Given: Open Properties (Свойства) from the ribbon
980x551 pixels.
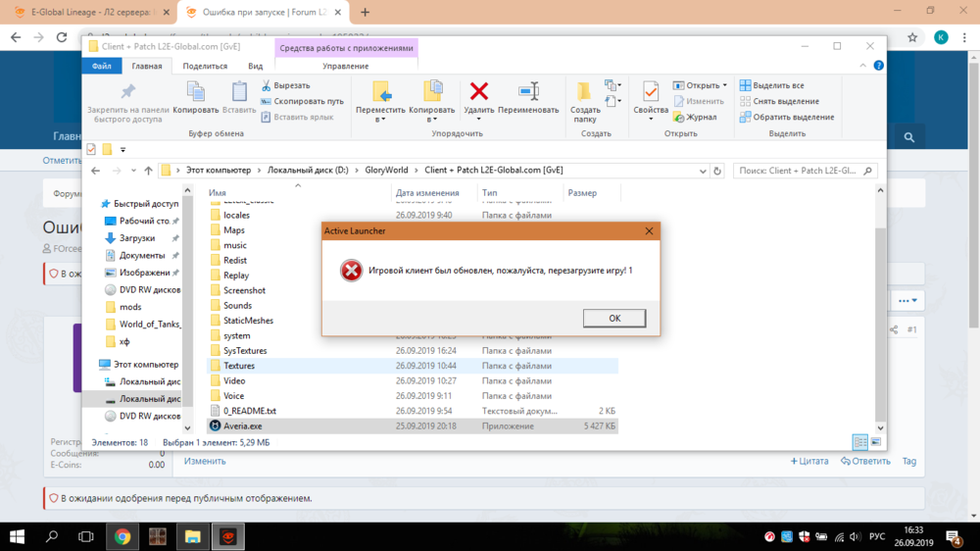Looking at the screenshot, I should tap(650, 92).
